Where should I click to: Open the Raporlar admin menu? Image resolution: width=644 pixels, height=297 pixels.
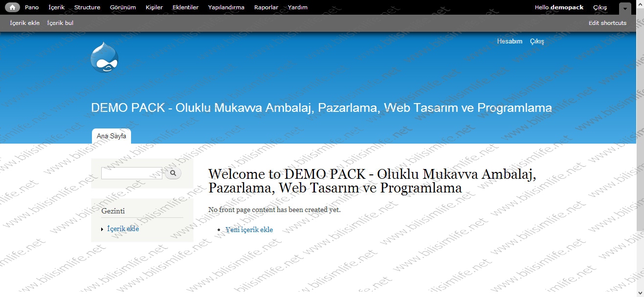266,7
